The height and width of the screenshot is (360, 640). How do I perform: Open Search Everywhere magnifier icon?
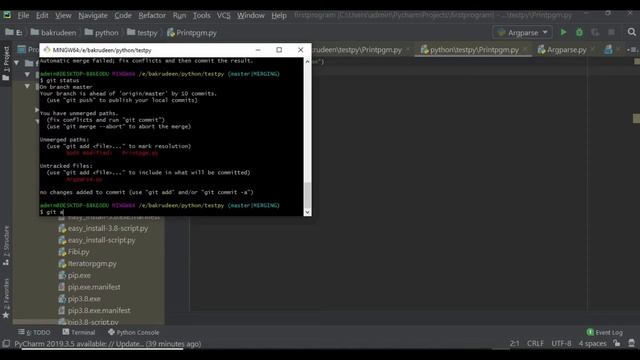click(631, 32)
